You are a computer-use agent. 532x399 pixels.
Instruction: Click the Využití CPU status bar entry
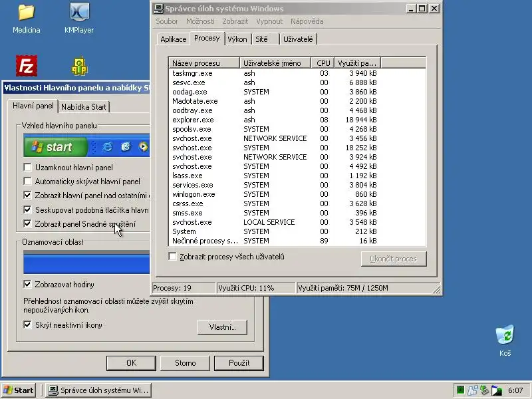(x=256, y=288)
